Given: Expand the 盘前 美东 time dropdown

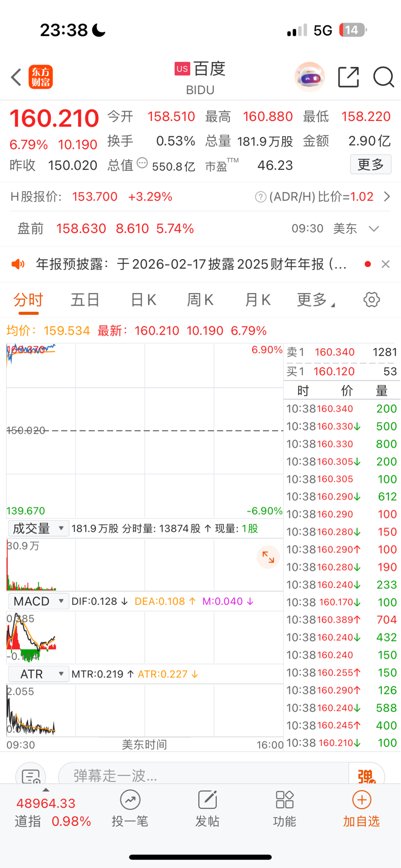Looking at the screenshot, I should [x=374, y=229].
